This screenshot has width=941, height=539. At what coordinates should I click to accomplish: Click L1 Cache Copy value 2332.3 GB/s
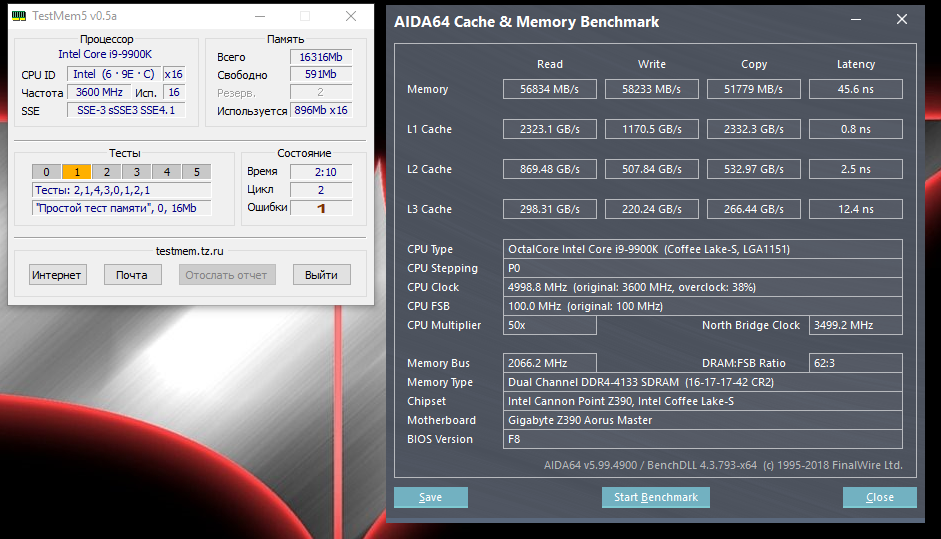click(754, 129)
